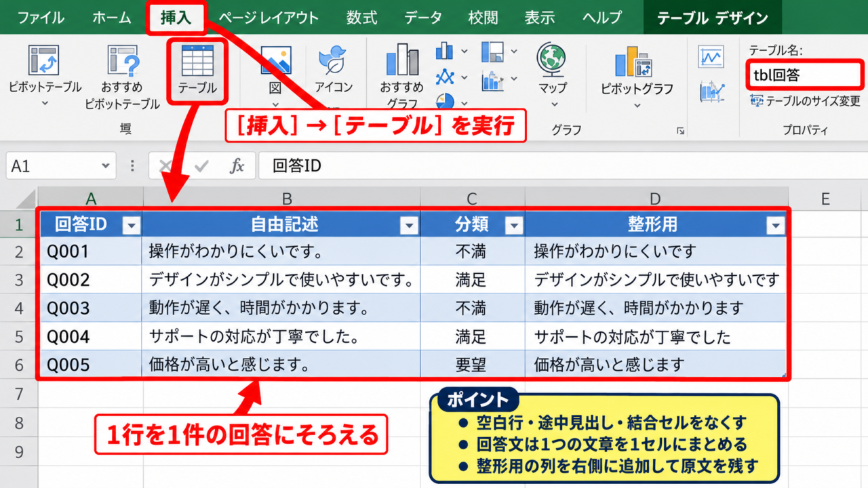This screenshot has width=868, height=488.
Task: Open the グラフ group dialog launcher
Action: coord(680,131)
